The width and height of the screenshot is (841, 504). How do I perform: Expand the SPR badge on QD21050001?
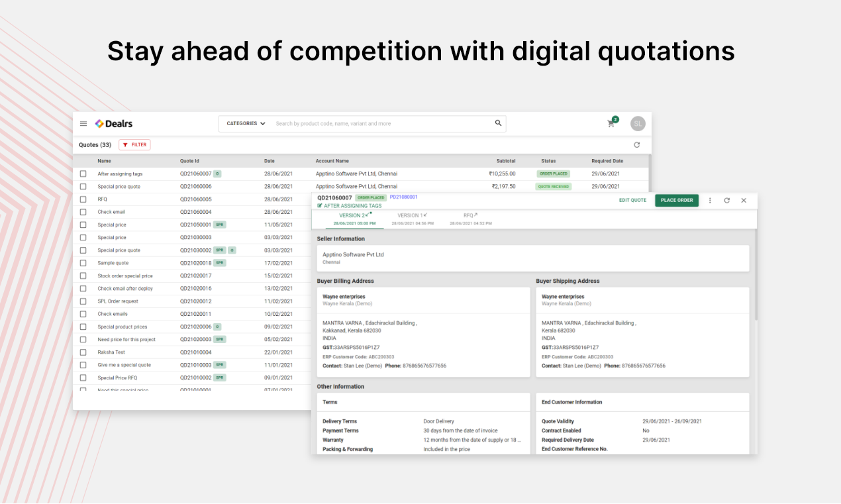(219, 225)
